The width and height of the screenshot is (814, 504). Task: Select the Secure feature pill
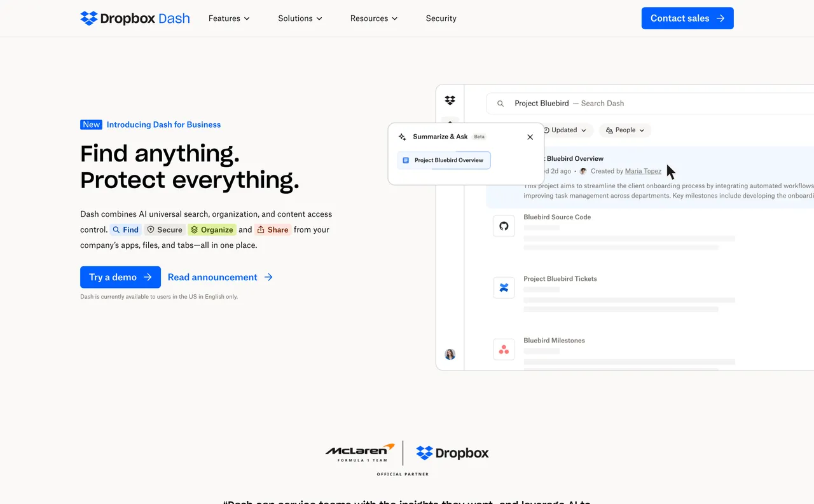tap(165, 229)
